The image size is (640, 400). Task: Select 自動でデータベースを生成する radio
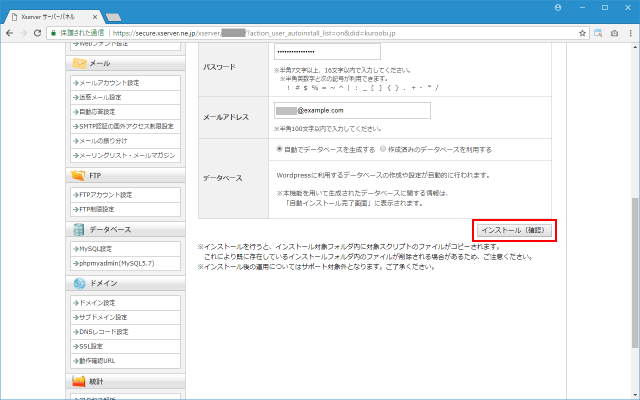pyautogui.click(x=279, y=149)
